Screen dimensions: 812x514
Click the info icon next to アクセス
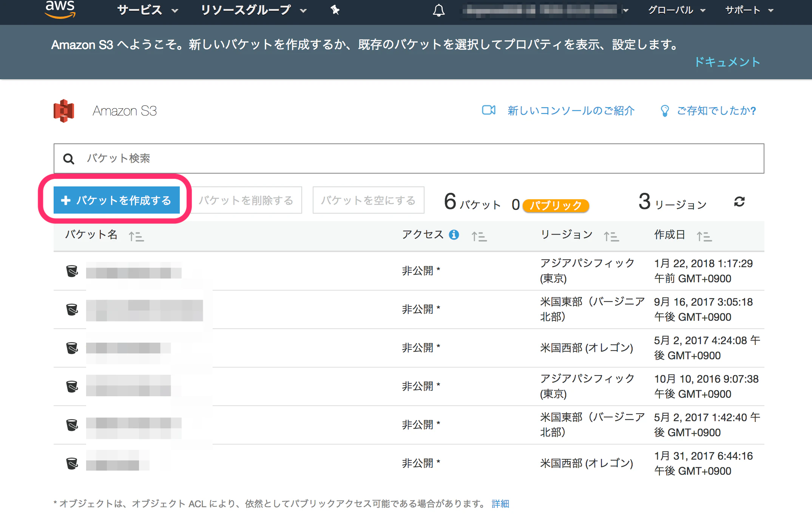pyautogui.click(x=454, y=235)
